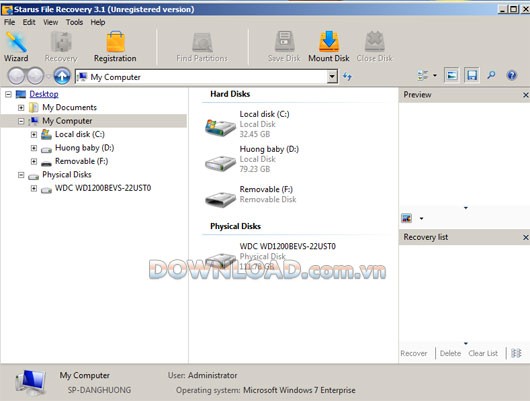This screenshot has width=530, height=401.
Task: Open the Edit menu
Action: click(x=29, y=22)
